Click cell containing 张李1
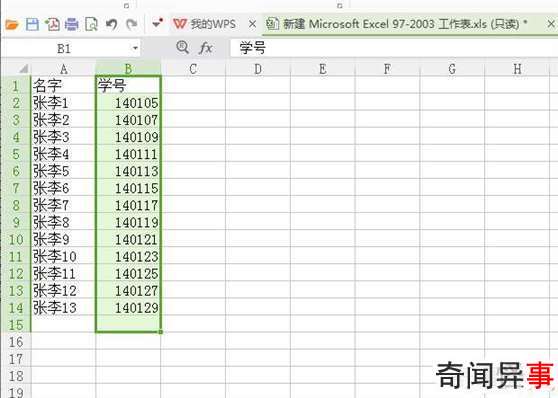 pyautogui.click(x=64, y=103)
